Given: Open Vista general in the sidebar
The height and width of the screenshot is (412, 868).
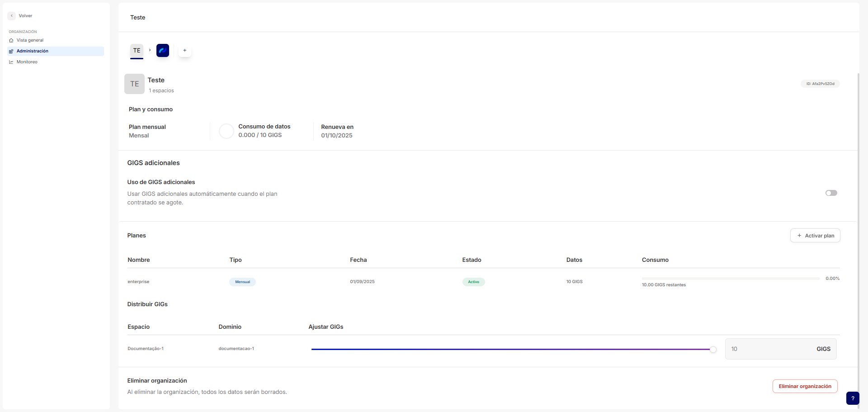Looking at the screenshot, I should [x=30, y=40].
